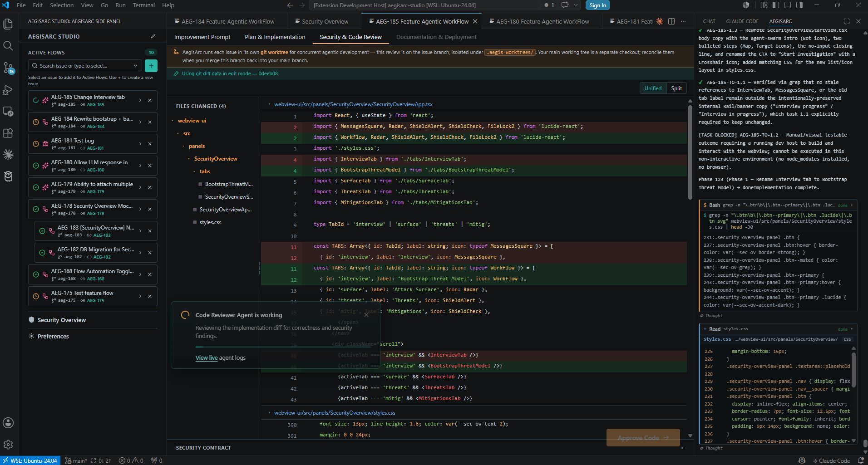Click the green plus button to create issue
868x465 pixels.
coord(151,66)
